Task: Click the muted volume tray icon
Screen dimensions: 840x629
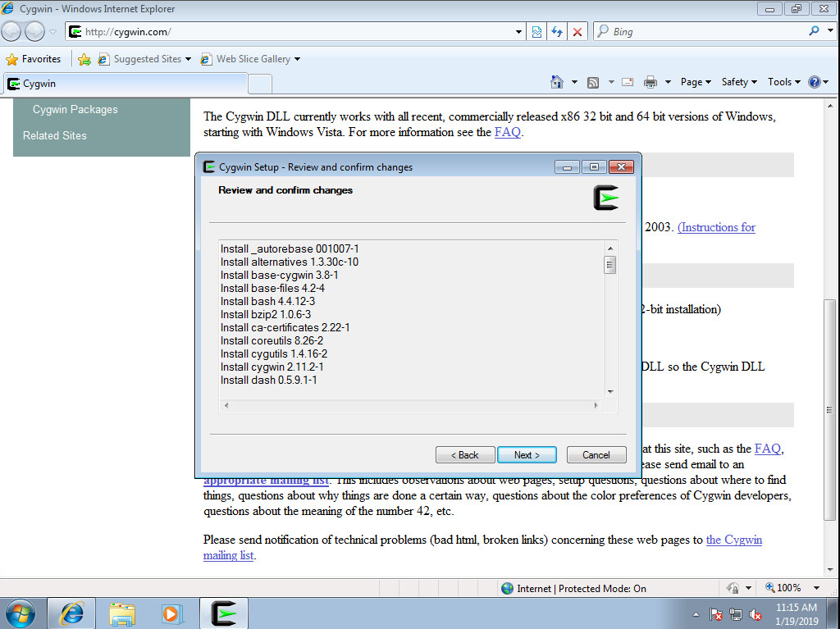Action: pyautogui.click(x=756, y=614)
